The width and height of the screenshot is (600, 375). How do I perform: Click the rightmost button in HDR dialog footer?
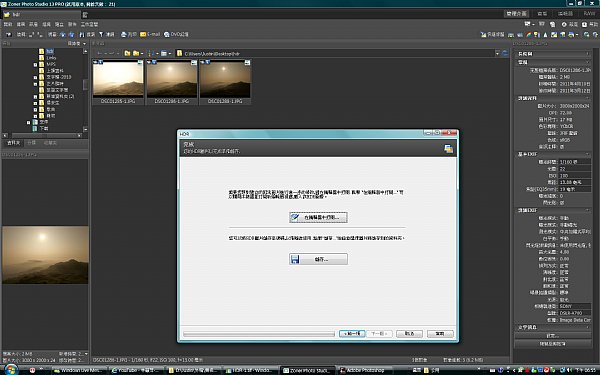click(440, 334)
